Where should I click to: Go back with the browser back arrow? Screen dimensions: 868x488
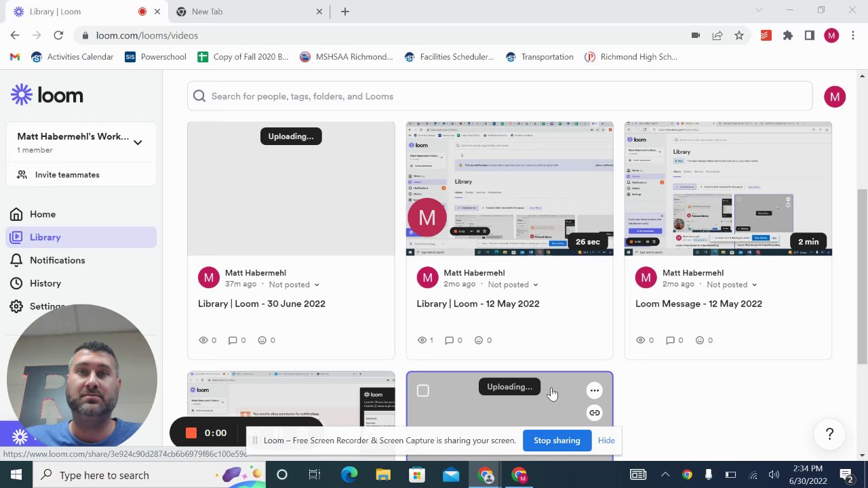coord(15,35)
